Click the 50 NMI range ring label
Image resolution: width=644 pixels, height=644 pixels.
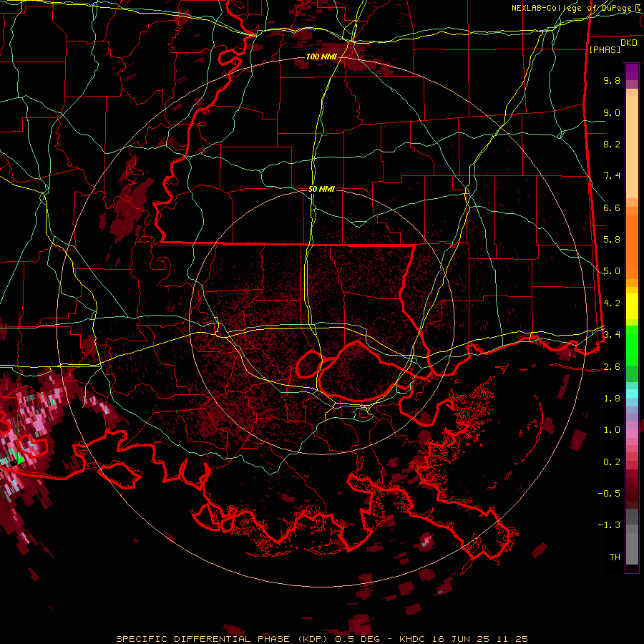pyautogui.click(x=321, y=189)
